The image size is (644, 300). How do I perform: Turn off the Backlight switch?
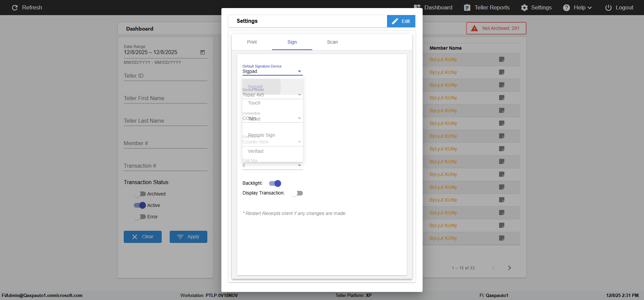275,183
